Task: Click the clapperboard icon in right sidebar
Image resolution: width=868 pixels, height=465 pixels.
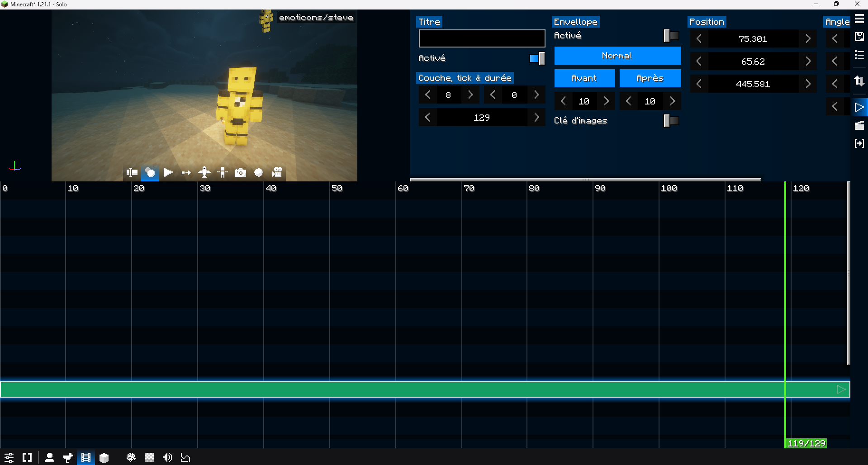Action: (859, 125)
